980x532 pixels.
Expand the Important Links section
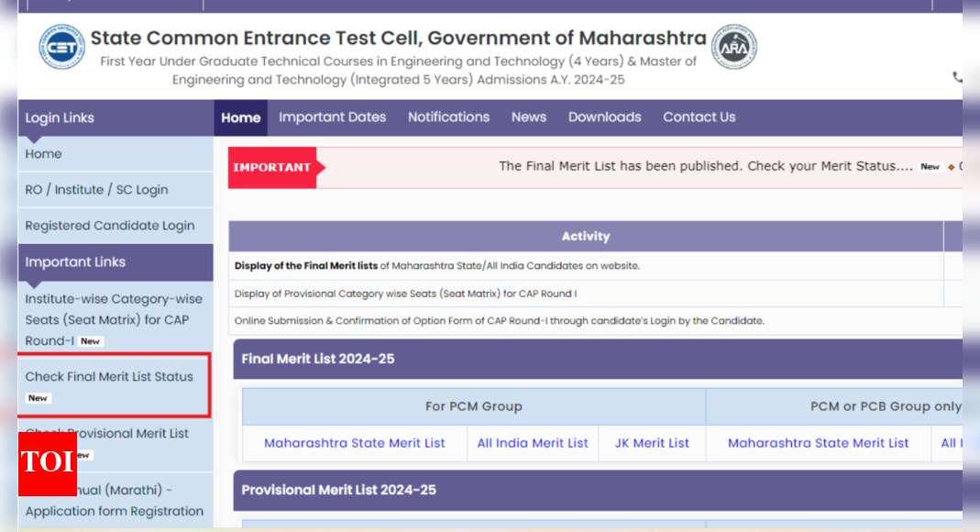pyautogui.click(x=75, y=261)
